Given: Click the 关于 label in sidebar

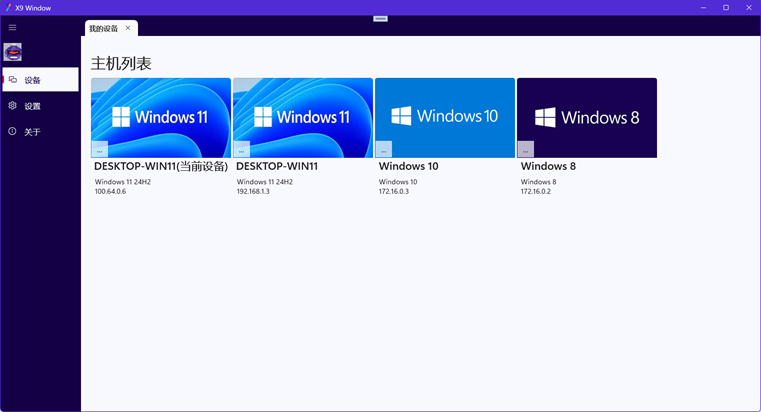Looking at the screenshot, I should (33, 132).
